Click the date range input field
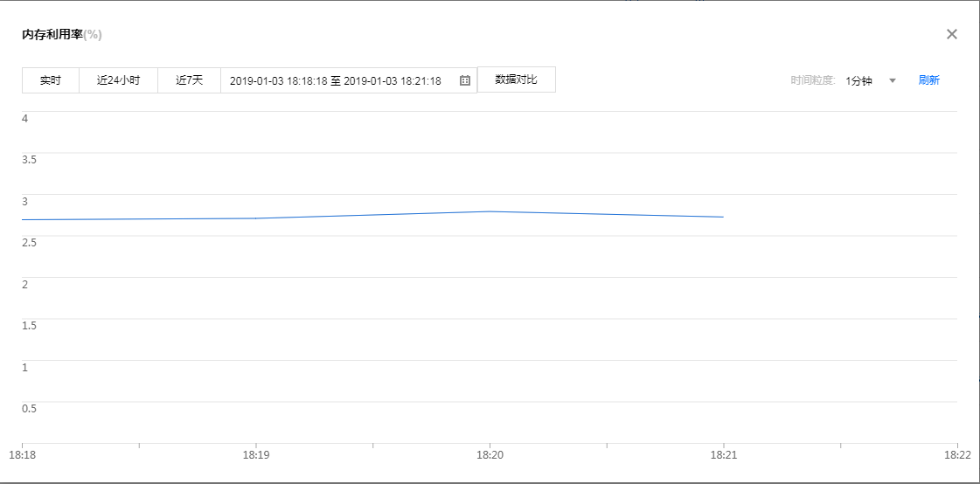 336,80
